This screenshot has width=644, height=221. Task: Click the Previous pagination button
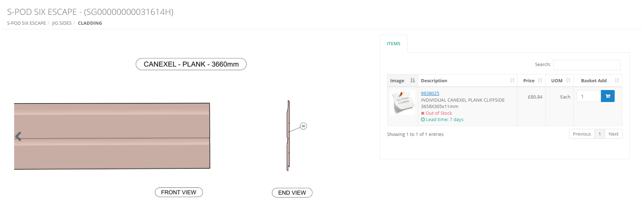tap(581, 134)
